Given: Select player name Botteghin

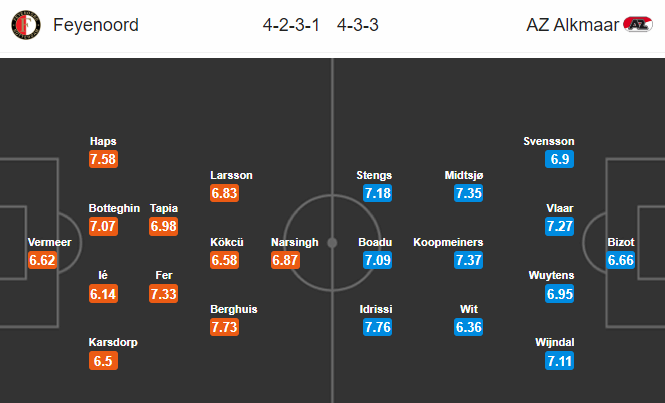Looking at the screenshot, I should [114, 208].
